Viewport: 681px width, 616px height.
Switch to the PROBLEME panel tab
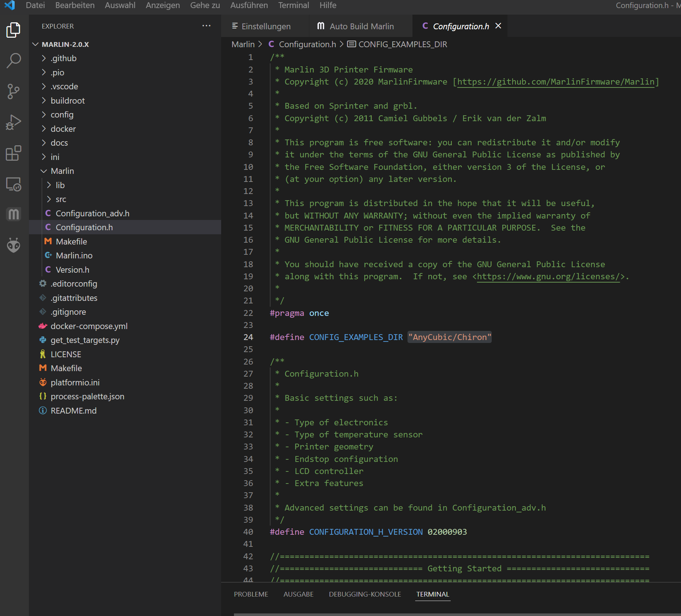pyautogui.click(x=251, y=594)
